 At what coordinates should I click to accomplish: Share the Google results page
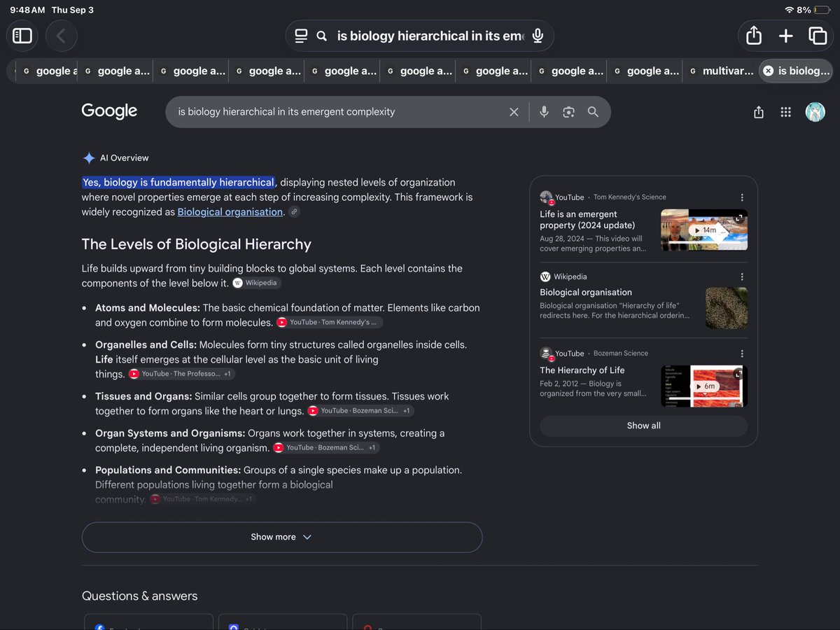759,112
